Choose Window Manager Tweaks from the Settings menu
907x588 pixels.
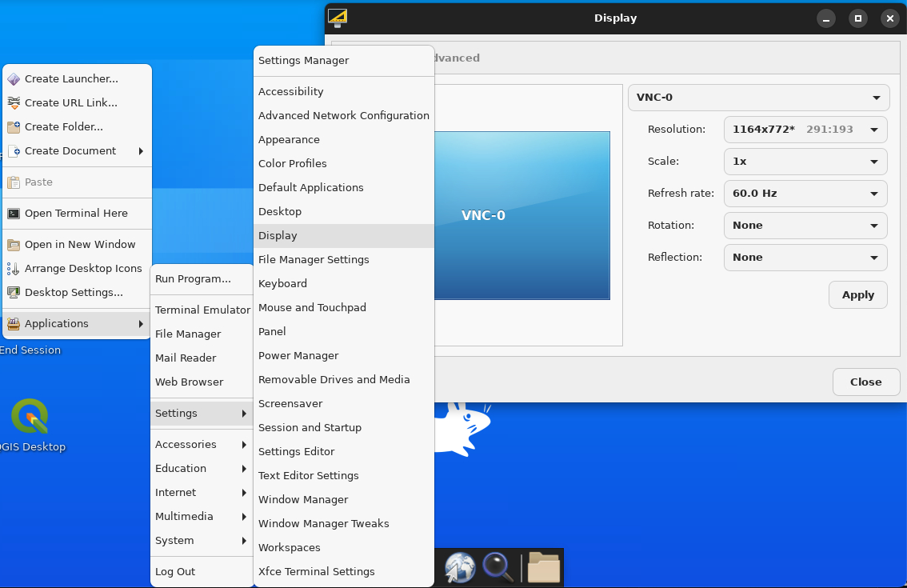click(x=323, y=524)
